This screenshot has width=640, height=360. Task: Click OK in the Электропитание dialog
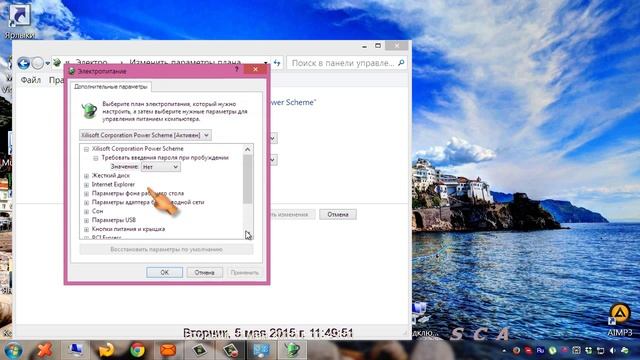pyautogui.click(x=164, y=272)
